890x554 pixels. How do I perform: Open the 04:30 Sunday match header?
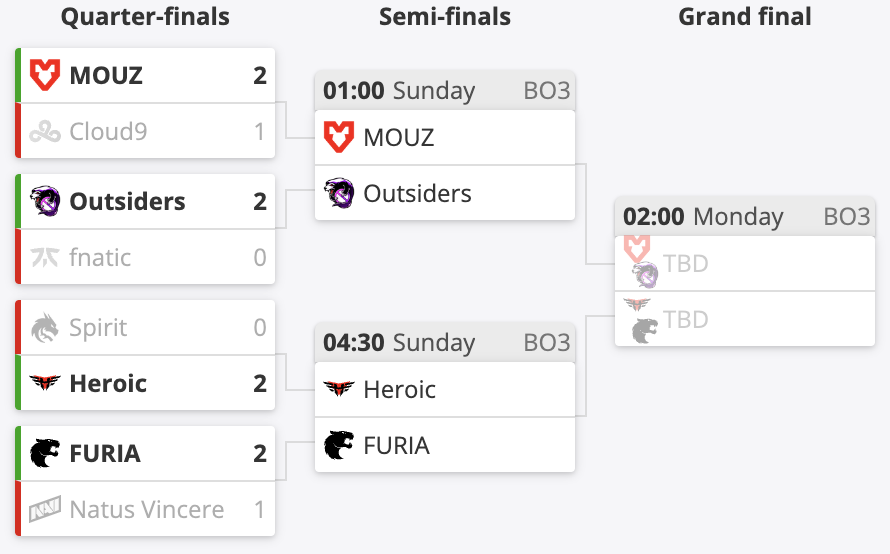pyautogui.click(x=445, y=343)
